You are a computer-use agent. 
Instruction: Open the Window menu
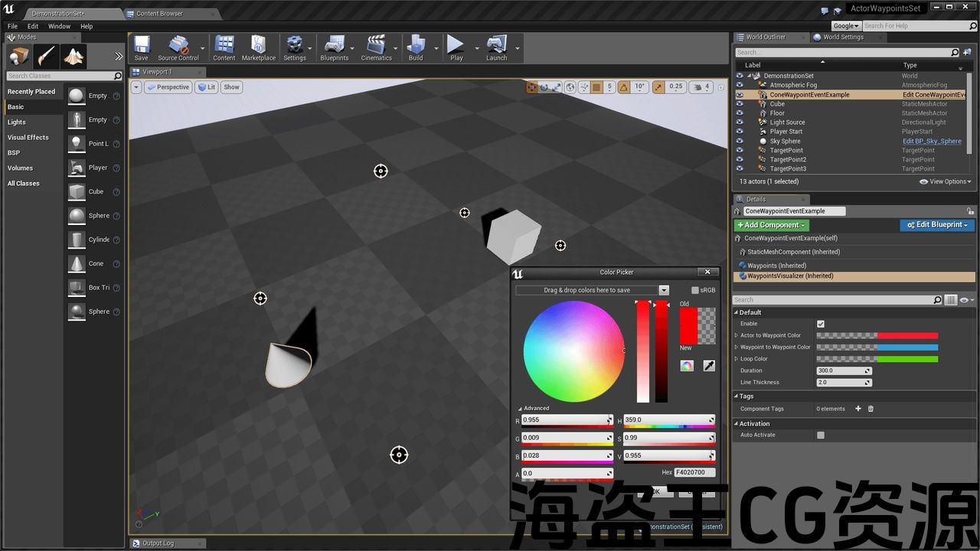[x=59, y=26]
